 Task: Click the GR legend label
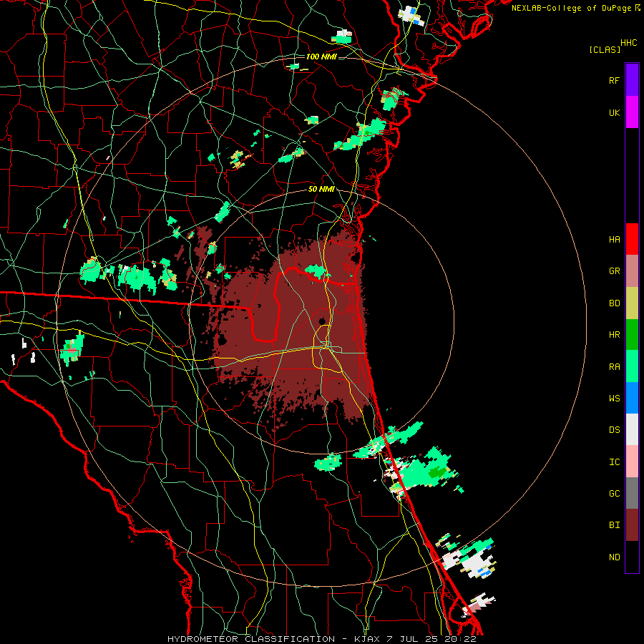(614, 271)
